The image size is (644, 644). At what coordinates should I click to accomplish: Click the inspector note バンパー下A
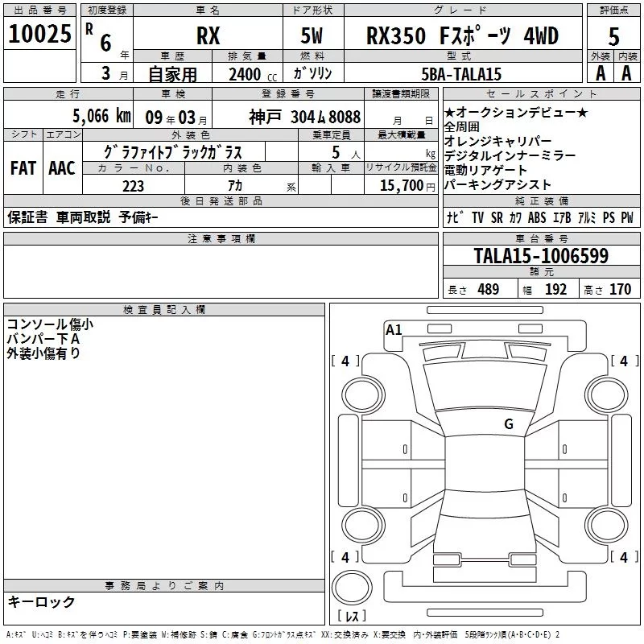(43, 338)
